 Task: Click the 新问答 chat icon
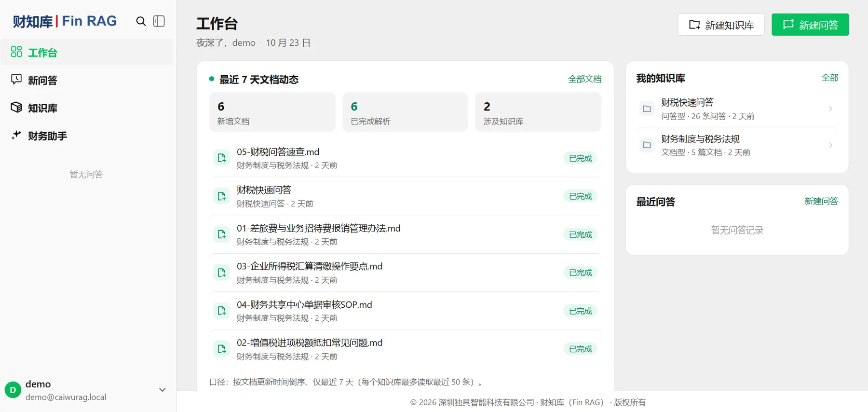point(16,80)
